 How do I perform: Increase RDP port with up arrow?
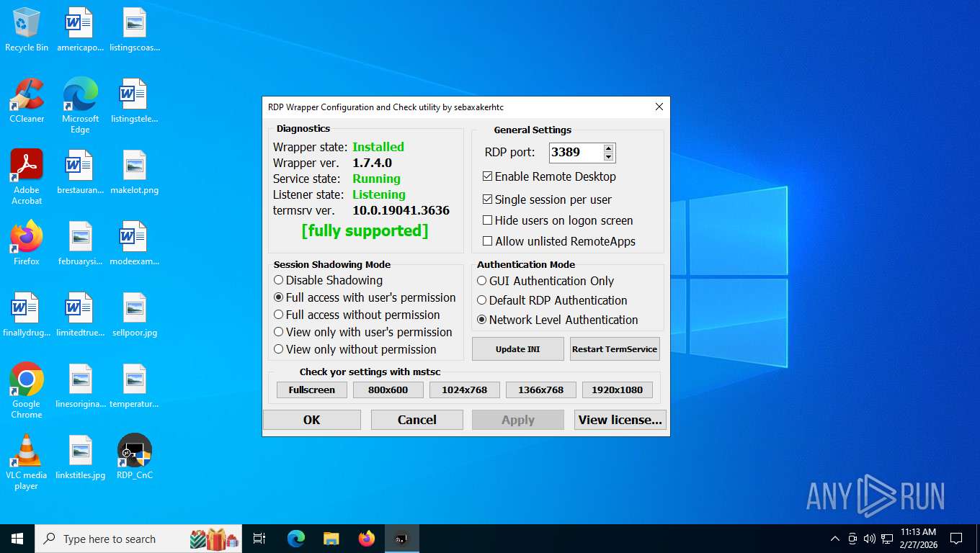click(x=608, y=148)
